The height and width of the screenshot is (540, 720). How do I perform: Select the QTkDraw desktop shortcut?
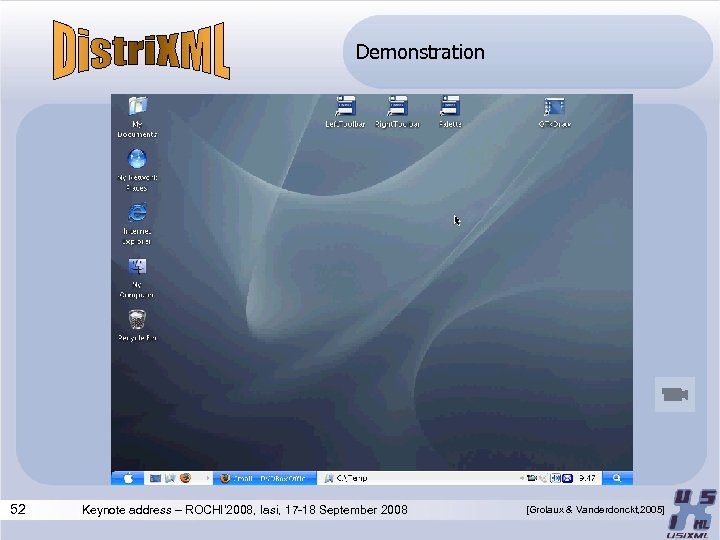click(555, 112)
